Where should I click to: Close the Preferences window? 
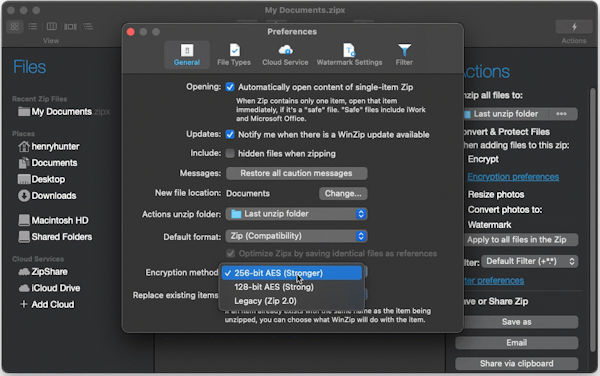click(x=130, y=32)
